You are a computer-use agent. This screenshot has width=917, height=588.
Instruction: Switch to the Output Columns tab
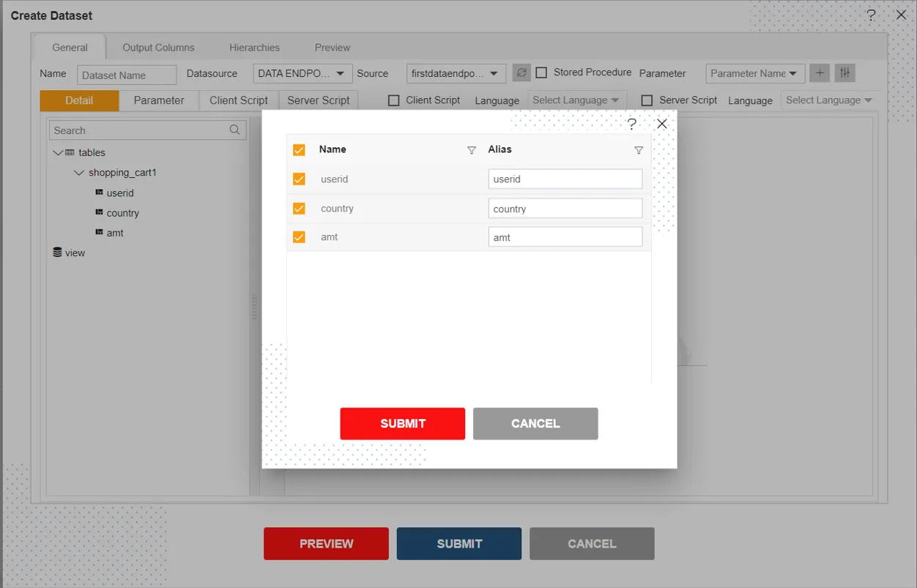point(158,48)
